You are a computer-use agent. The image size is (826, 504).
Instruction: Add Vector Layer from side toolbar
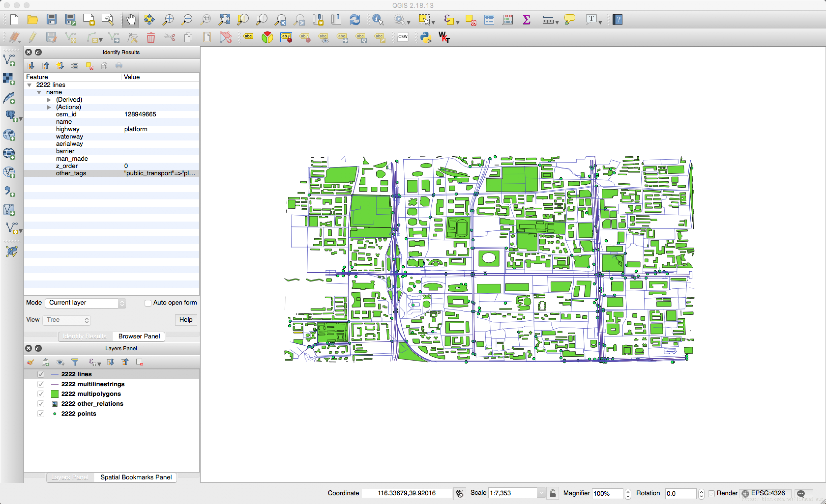click(x=9, y=61)
